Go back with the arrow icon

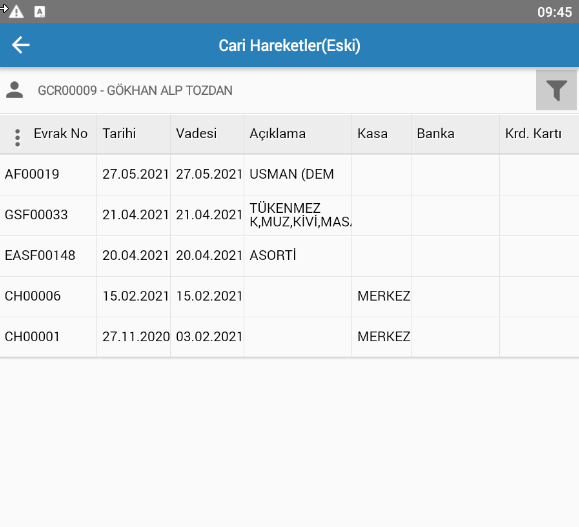[x=21, y=45]
